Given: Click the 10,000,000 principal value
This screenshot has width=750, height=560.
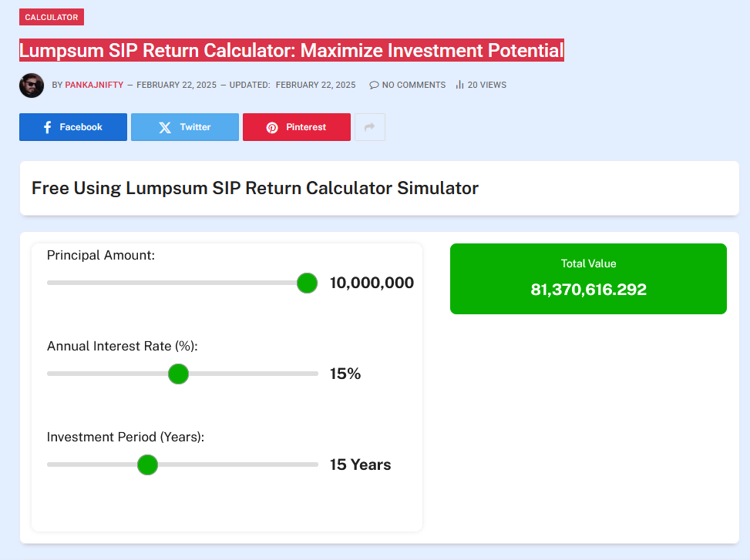Looking at the screenshot, I should coord(372,283).
